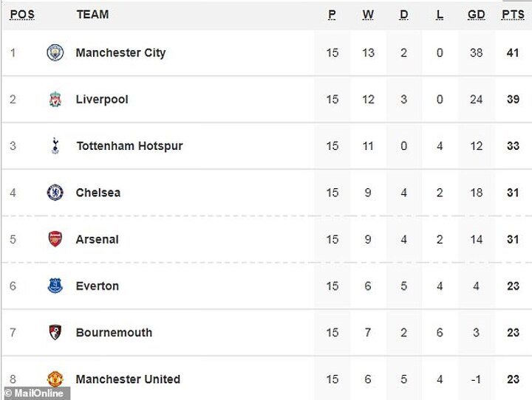Click Manchester City's 41 points value
532x400 pixels.
point(513,53)
